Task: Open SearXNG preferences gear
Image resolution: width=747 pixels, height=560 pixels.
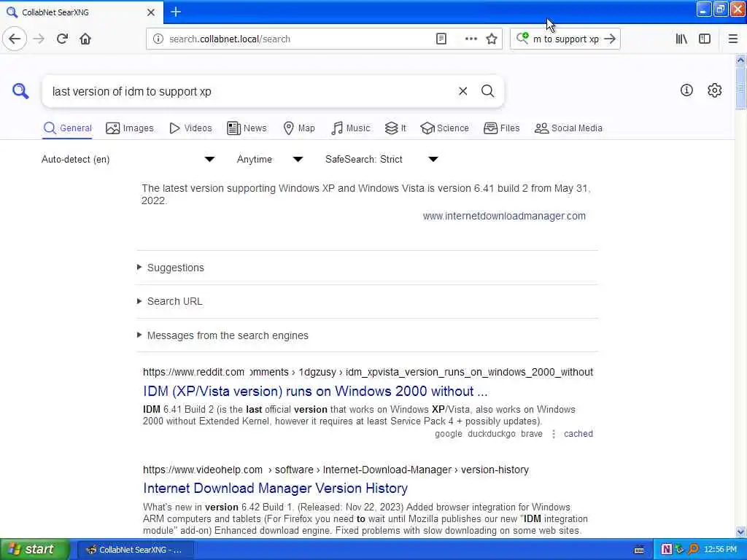Action: (715, 90)
